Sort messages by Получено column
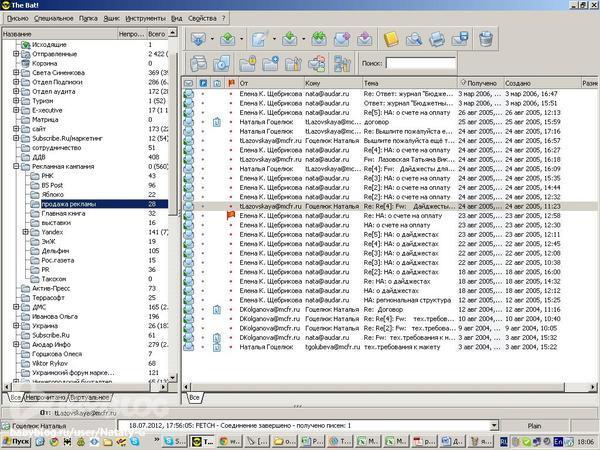The image size is (600, 450). 480,82
